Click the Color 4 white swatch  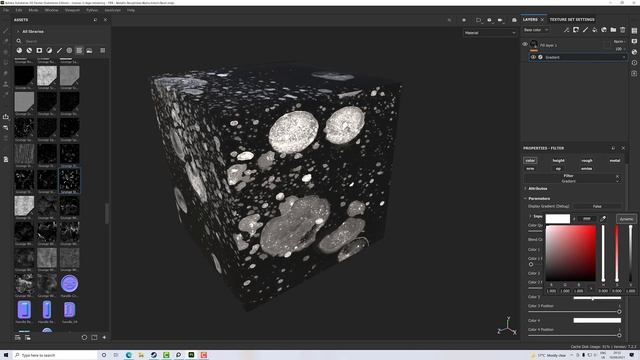[x=597, y=320]
